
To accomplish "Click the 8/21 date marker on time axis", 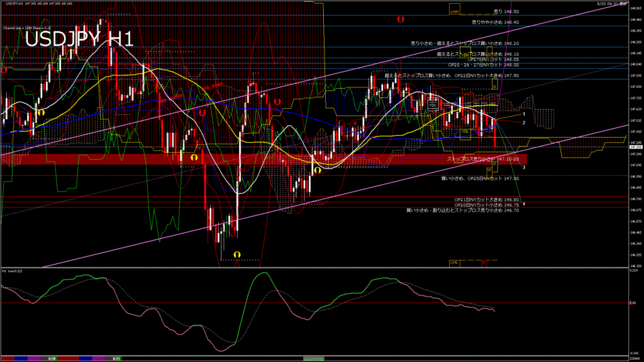I will click(116, 358).
